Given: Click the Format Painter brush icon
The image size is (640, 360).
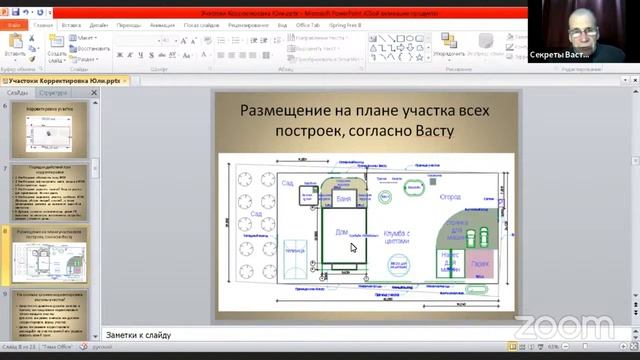Looking at the screenshot, I should (x=32, y=59).
